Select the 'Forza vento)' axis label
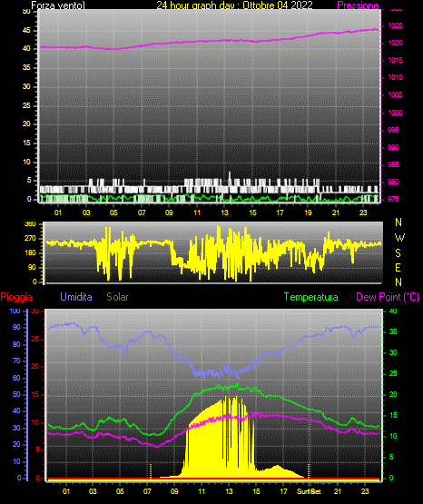 pos(58,5)
